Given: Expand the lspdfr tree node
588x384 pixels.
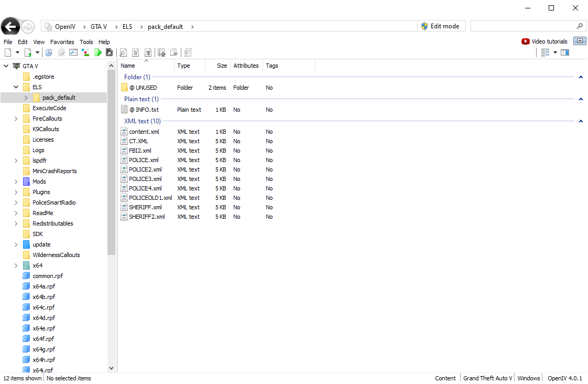Looking at the screenshot, I should point(16,161).
